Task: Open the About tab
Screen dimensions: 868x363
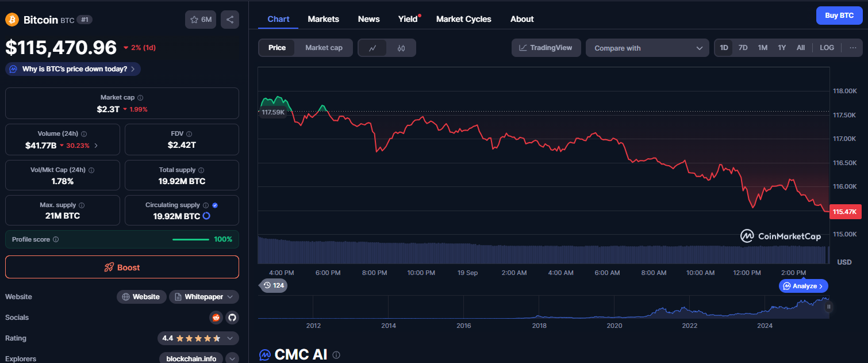Action: 522,19
